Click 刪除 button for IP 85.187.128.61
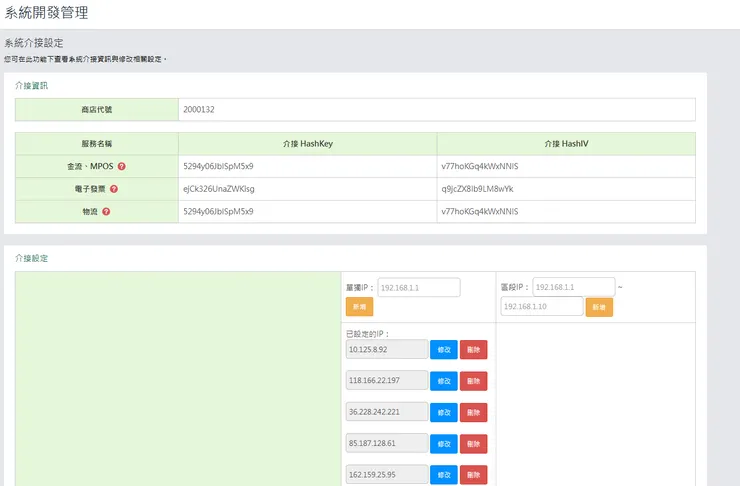 pyautogui.click(x=473, y=444)
